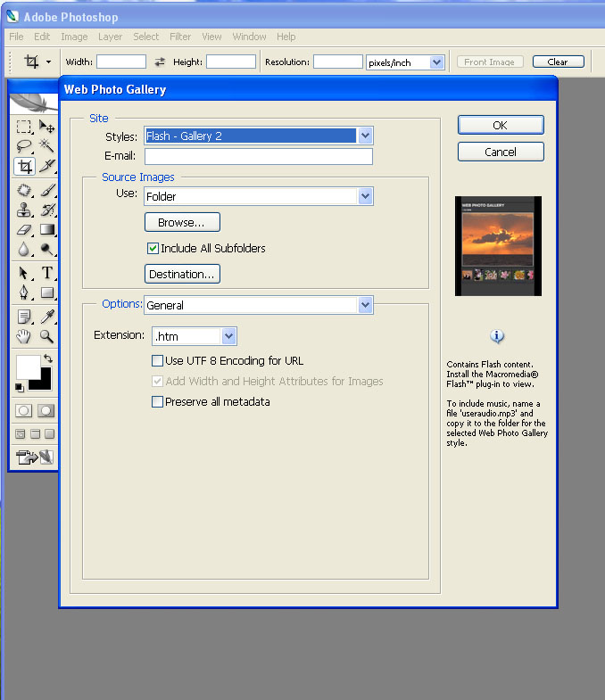Viewport: 605px width, 700px height.
Task: Select the Blur tool
Action: [x=24, y=249]
